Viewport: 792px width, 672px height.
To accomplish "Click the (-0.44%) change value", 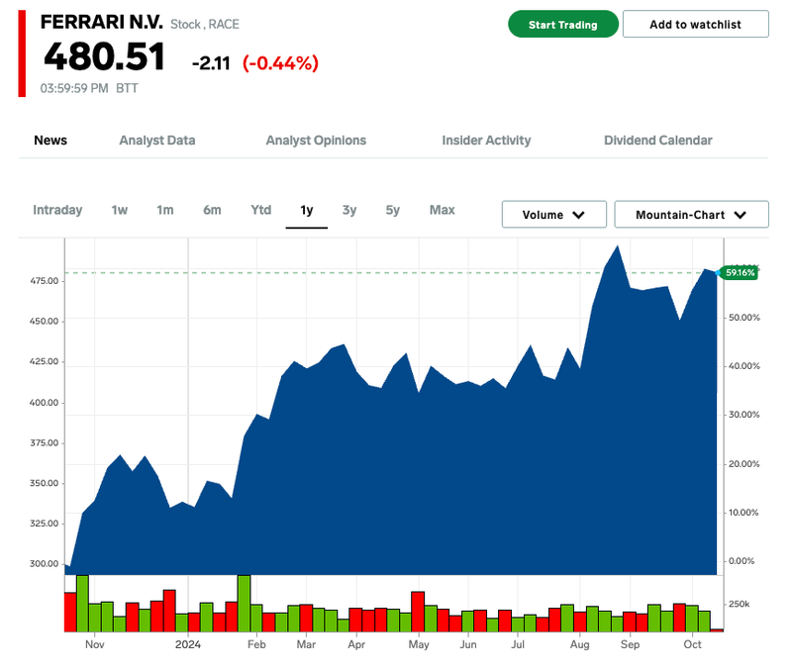I will click(280, 63).
